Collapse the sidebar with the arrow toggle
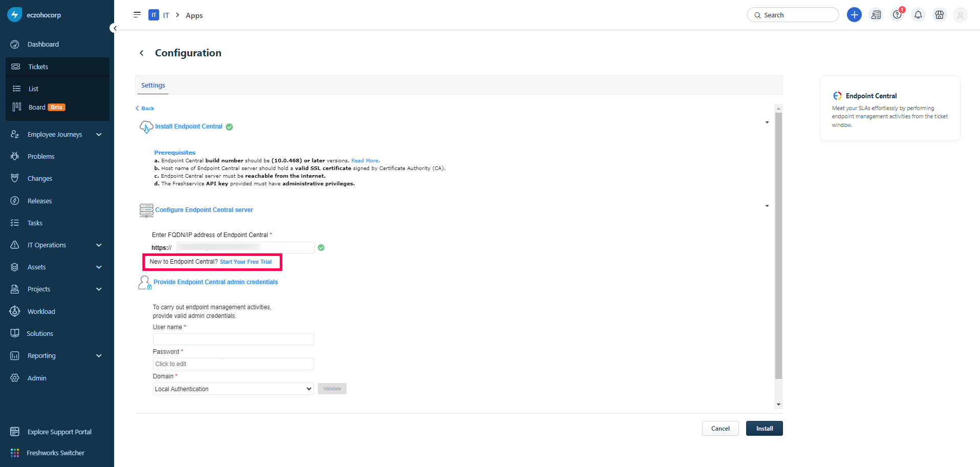980x467 pixels. 115,28
